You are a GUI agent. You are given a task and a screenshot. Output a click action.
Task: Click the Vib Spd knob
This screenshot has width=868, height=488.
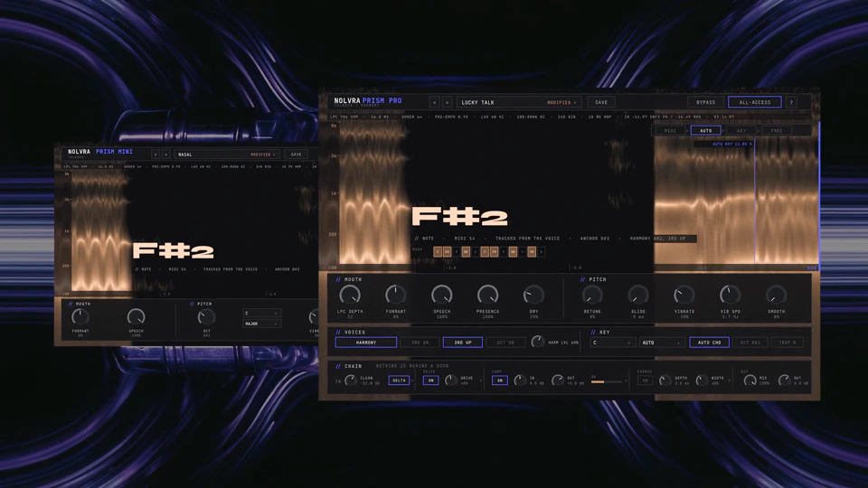(x=731, y=295)
